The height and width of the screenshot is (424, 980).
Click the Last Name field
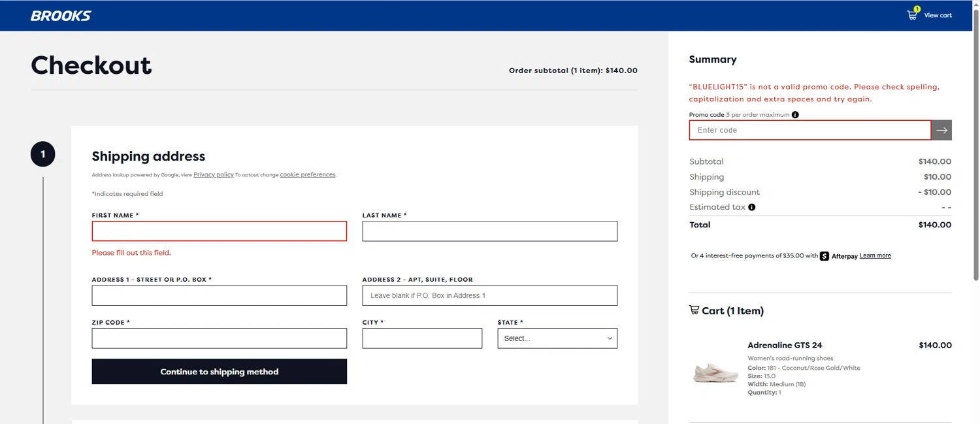490,231
